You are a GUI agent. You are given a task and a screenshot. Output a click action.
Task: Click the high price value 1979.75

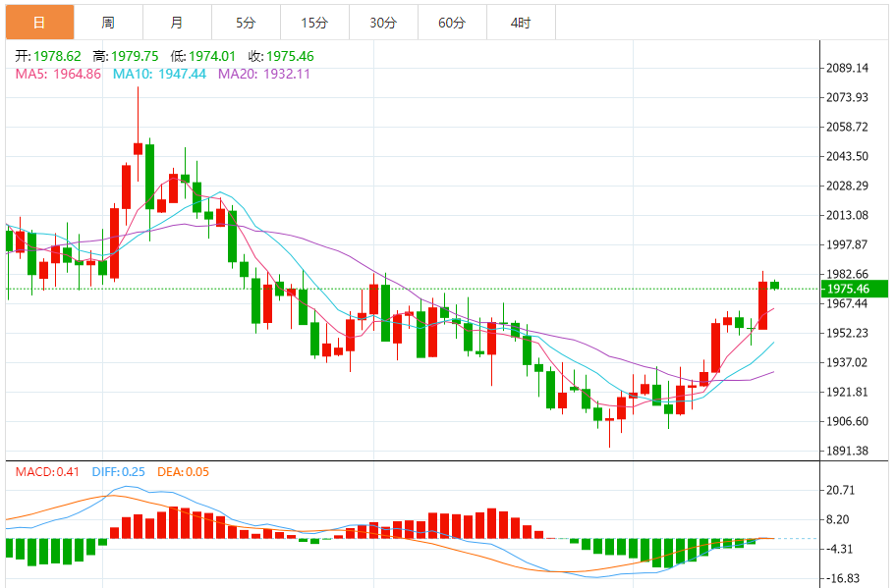coord(135,56)
